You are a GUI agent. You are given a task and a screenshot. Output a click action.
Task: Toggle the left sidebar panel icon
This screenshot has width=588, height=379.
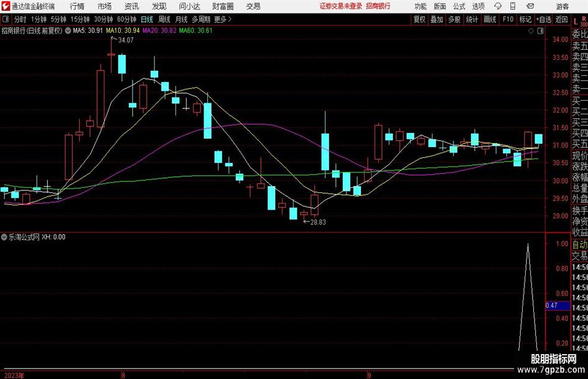click(6, 19)
